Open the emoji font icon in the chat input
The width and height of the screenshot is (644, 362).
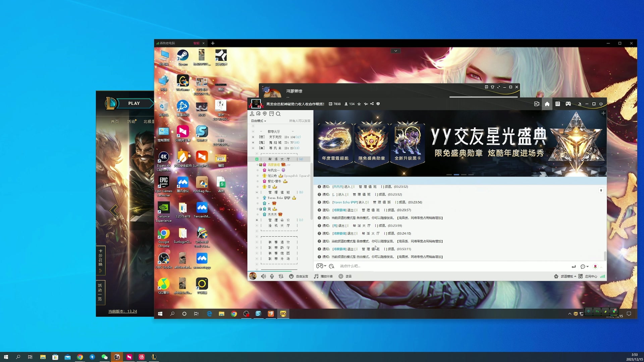(x=331, y=266)
